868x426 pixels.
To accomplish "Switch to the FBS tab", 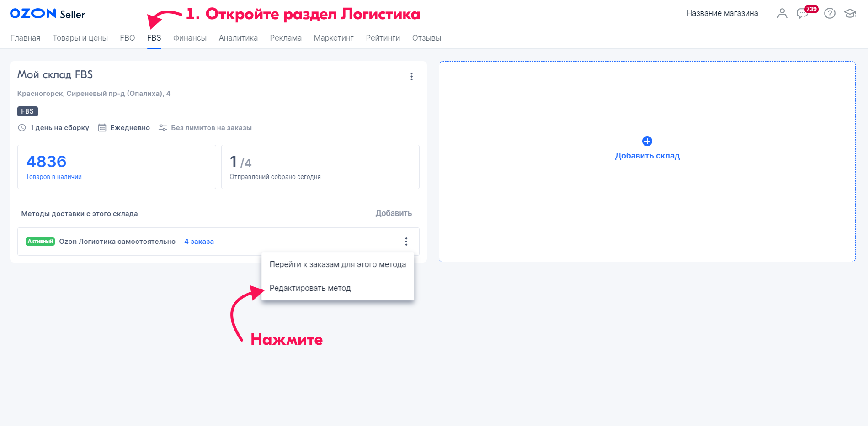I will [x=154, y=38].
